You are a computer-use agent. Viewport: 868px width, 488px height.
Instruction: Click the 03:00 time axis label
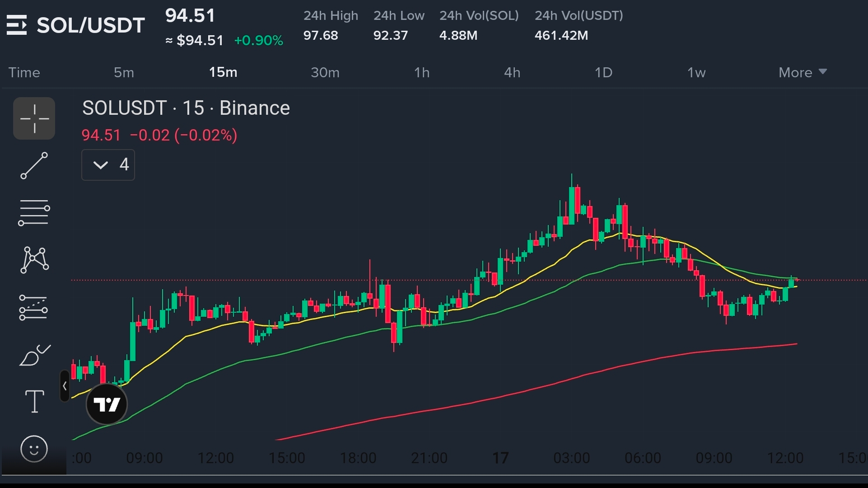pyautogui.click(x=571, y=458)
